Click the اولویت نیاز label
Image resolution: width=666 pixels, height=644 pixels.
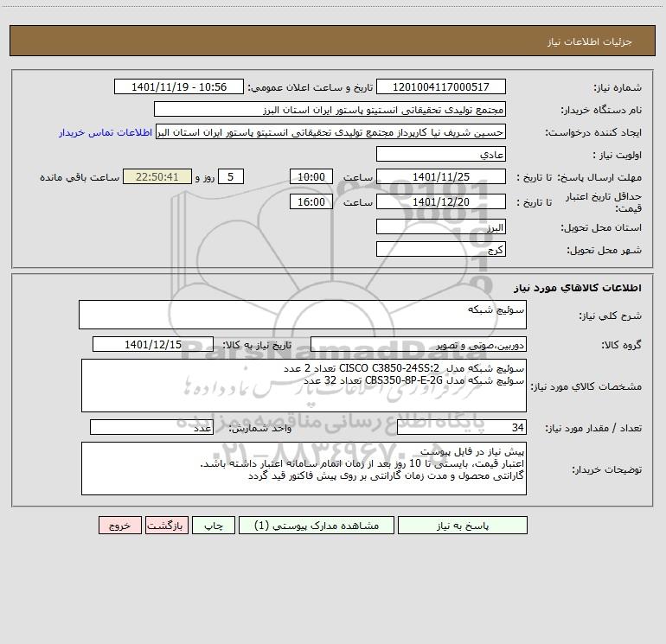pyautogui.click(x=618, y=155)
